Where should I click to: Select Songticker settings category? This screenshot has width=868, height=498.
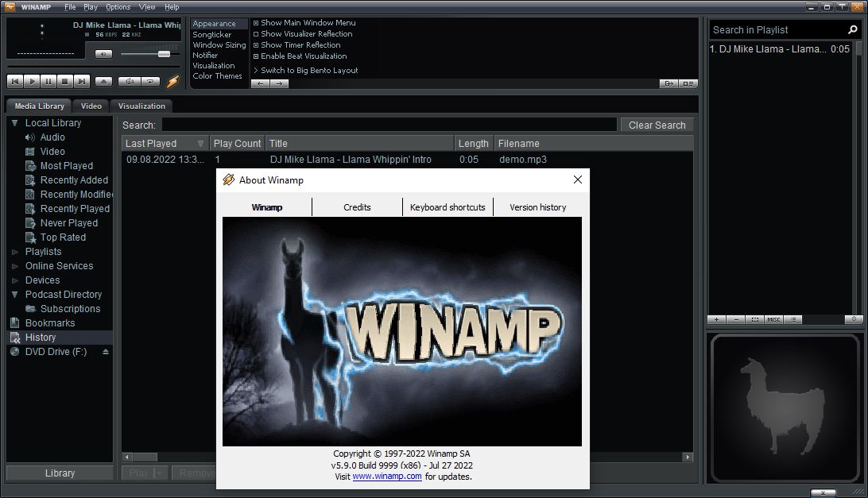point(212,34)
